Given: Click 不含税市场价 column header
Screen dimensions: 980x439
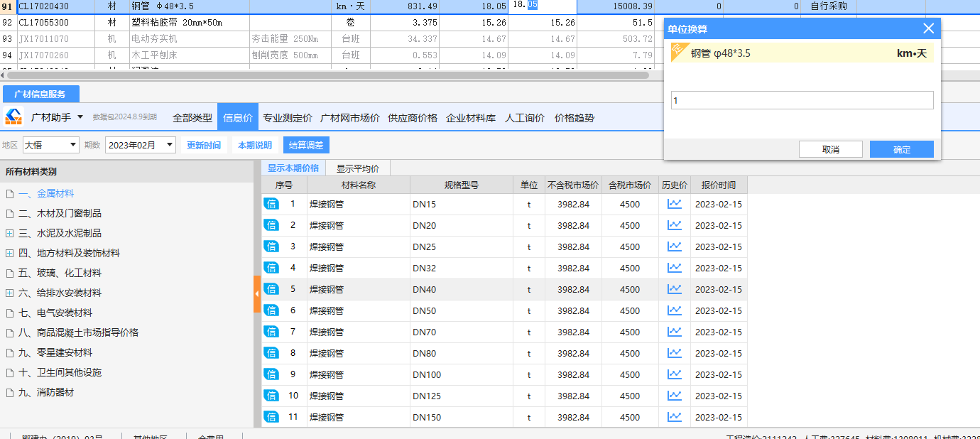Looking at the screenshot, I should click(x=573, y=185).
